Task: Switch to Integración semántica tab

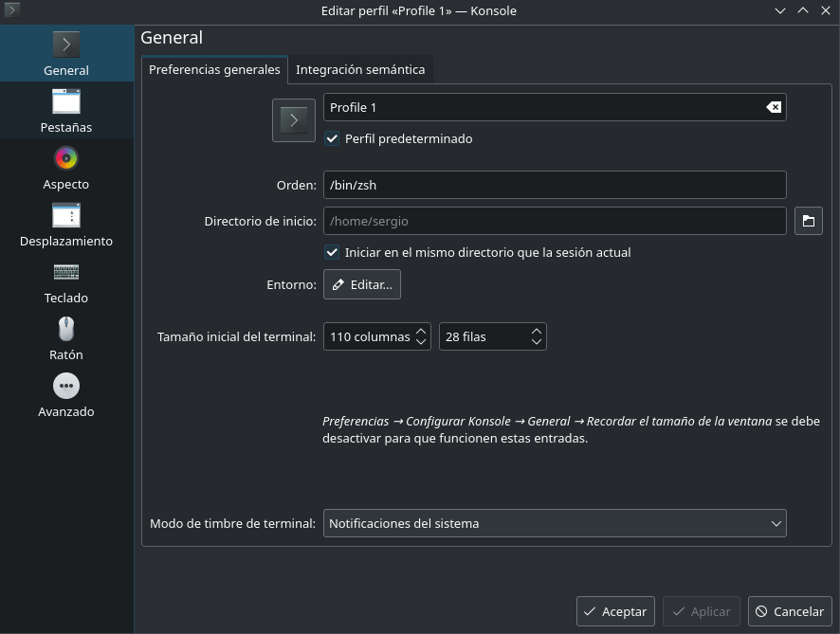Action: tap(360, 69)
